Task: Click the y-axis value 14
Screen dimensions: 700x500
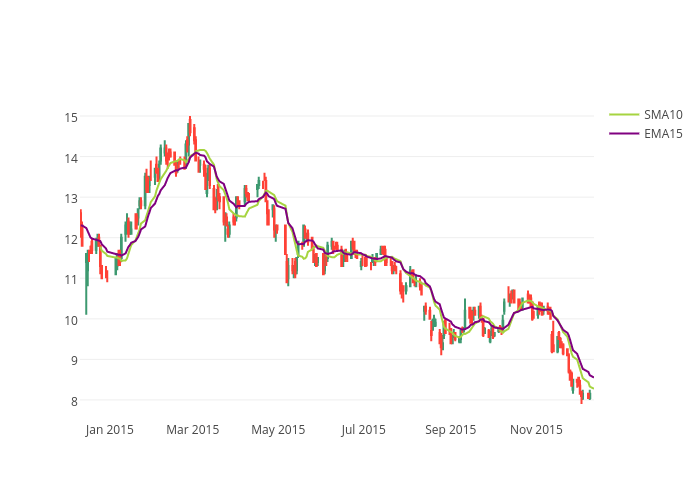Action: coord(71,158)
